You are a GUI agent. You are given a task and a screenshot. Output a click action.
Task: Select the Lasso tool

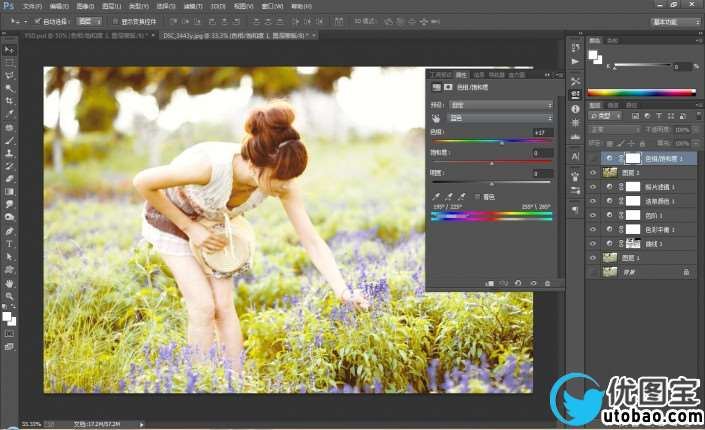(9, 75)
